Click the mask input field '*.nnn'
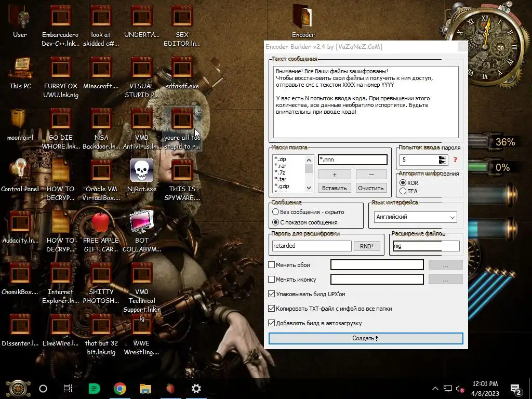Image resolution: width=532 pixels, height=399 pixels. pos(353,160)
